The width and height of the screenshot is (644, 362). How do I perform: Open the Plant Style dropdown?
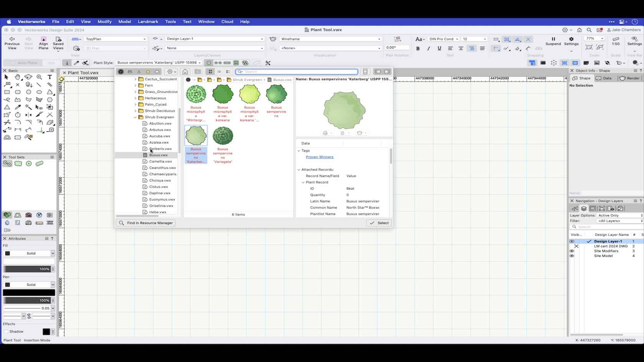159,63
